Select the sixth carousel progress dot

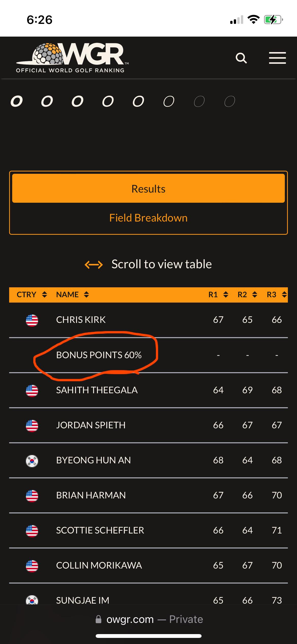[x=169, y=101]
